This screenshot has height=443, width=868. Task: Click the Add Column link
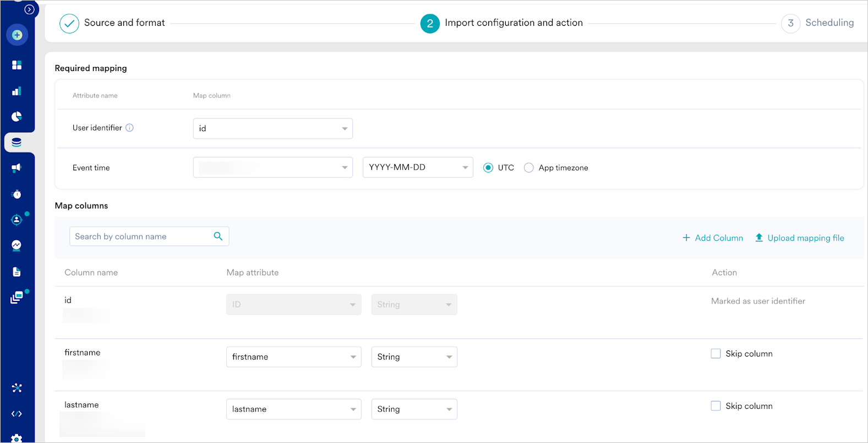click(713, 238)
